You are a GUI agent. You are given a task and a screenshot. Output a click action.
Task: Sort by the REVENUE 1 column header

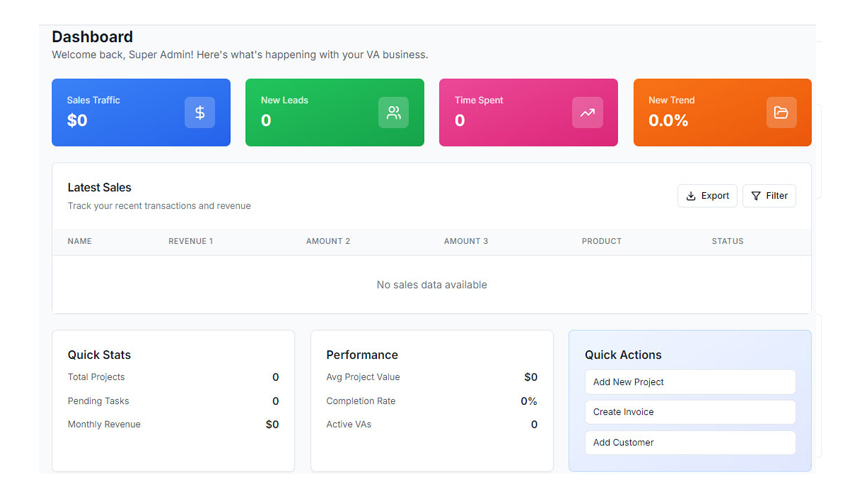coord(190,241)
